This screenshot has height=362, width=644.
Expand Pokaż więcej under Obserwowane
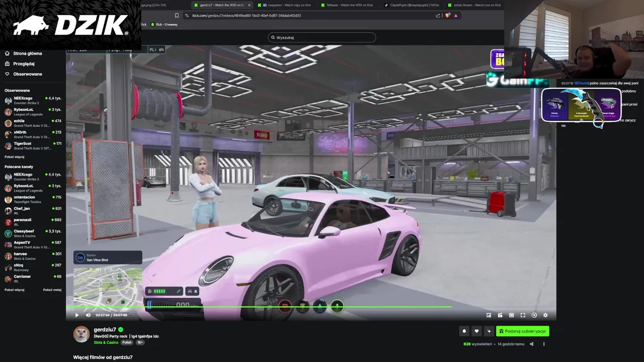click(14, 157)
